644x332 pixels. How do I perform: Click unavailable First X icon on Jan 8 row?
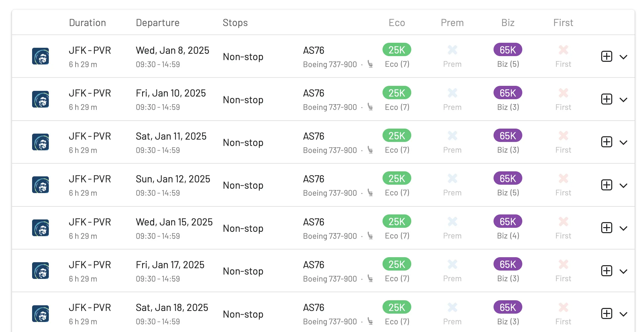click(x=563, y=50)
